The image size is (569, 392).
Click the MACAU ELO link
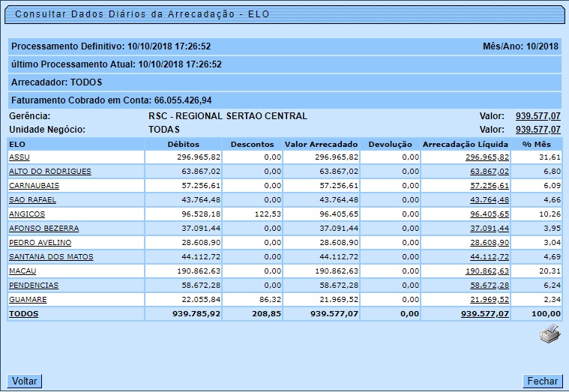(x=22, y=271)
